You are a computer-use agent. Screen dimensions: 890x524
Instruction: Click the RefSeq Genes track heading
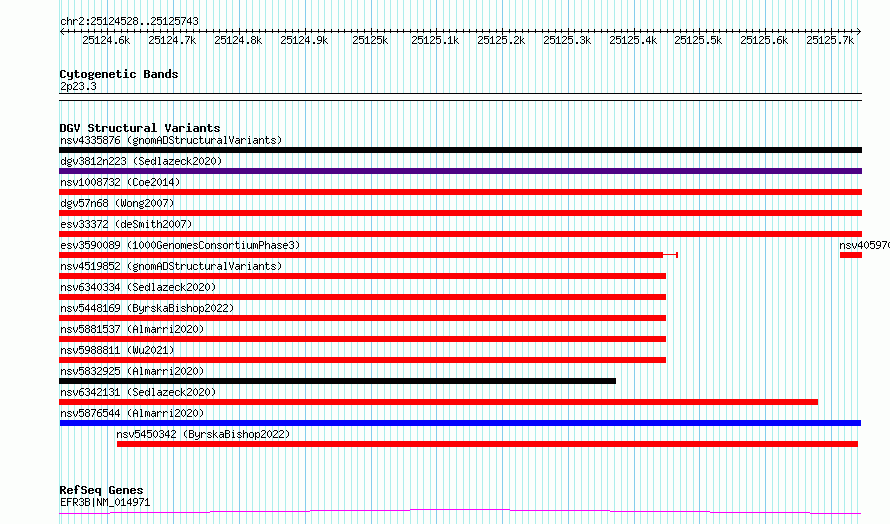101,491
